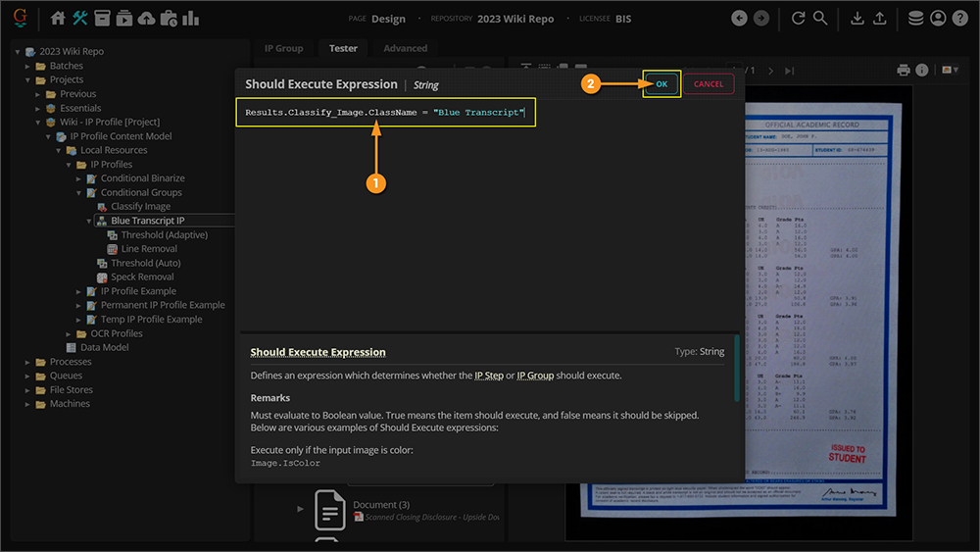Image resolution: width=980 pixels, height=552 pixels.
Task: Select the Wiki - IP Profile [Project] node
Action: (110, 122)
